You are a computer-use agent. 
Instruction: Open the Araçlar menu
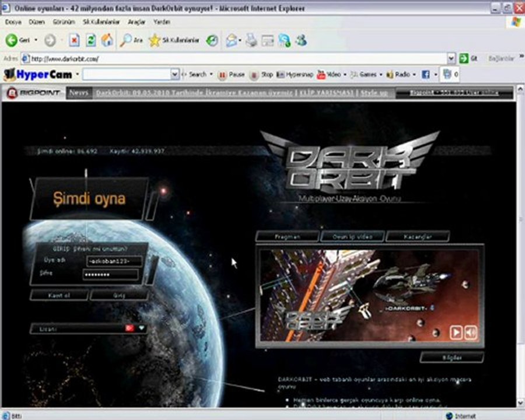(136, 22)
